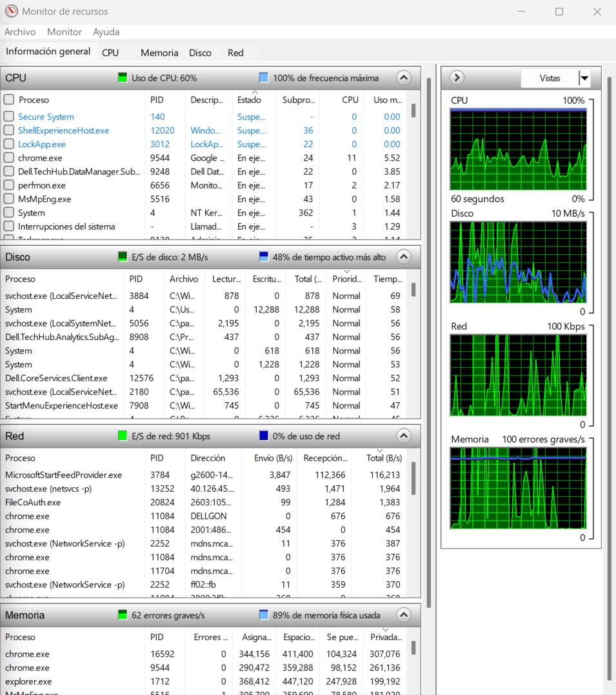Click the Memoria section scrollbar thumb
The image size is (616, 695).
[x=413, y=648]
